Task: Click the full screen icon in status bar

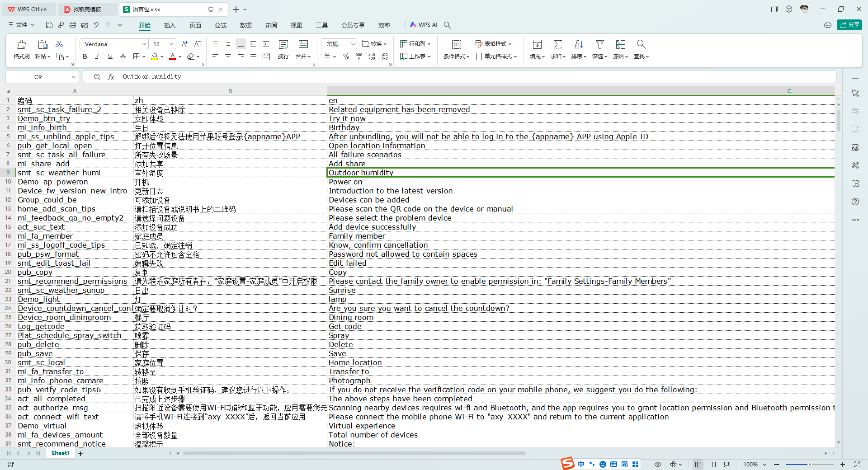Action: click(857, 465)
